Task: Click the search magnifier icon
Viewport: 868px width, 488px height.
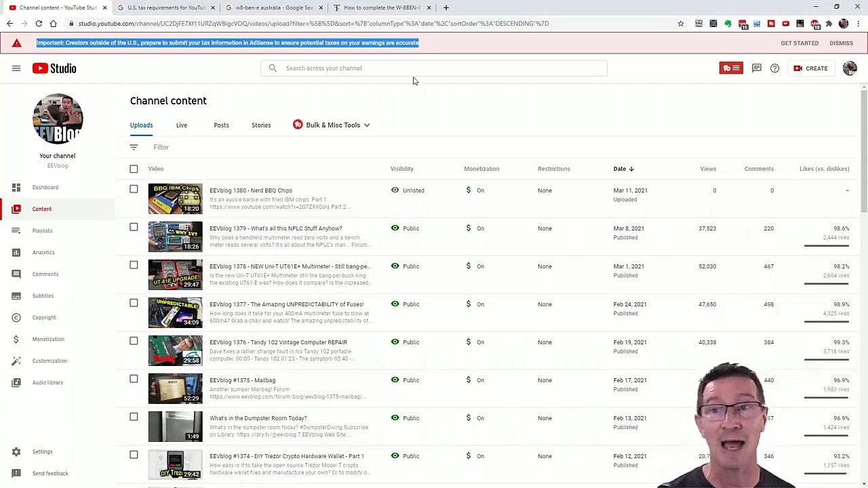Action: tap(273, 68)
